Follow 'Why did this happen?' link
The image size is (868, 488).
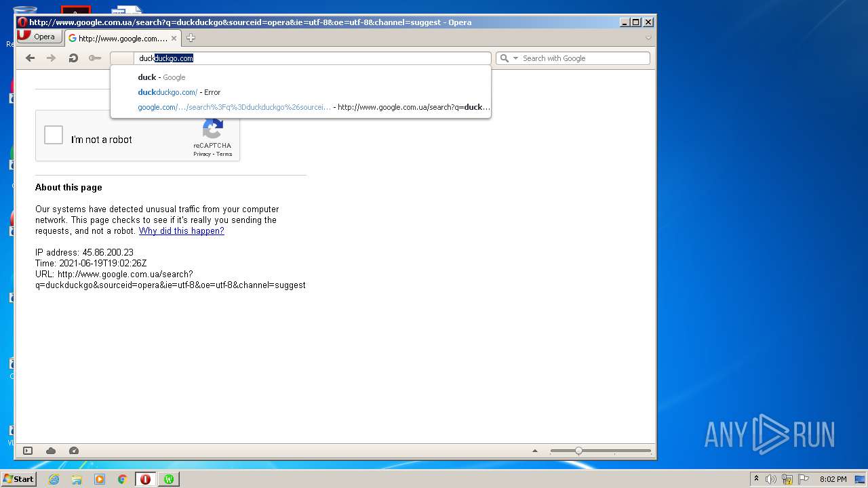pos(181,231)
